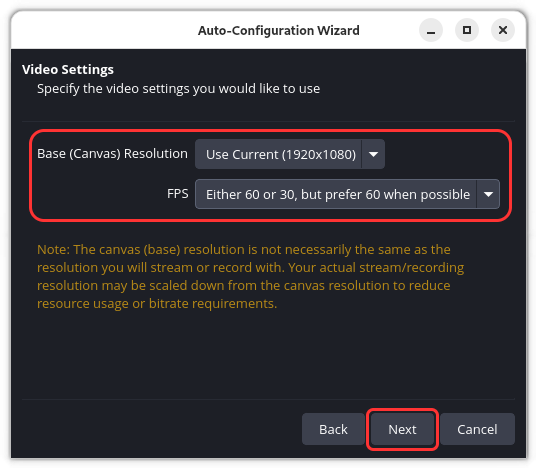Click the Next button
Image resolution: width=537 pixels, height=469 pixels.
coord(402,429)
